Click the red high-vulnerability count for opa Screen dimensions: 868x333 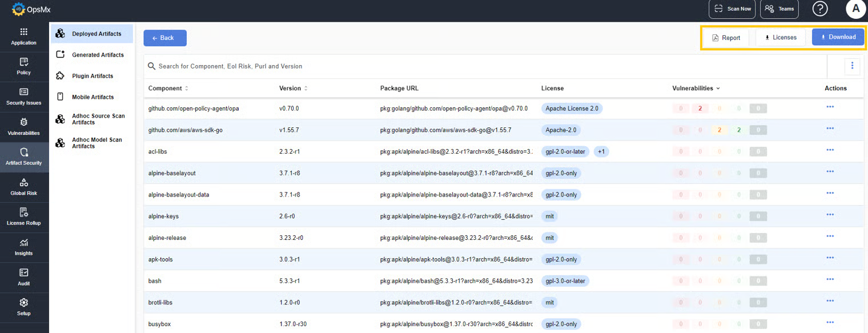coord(700,109)
